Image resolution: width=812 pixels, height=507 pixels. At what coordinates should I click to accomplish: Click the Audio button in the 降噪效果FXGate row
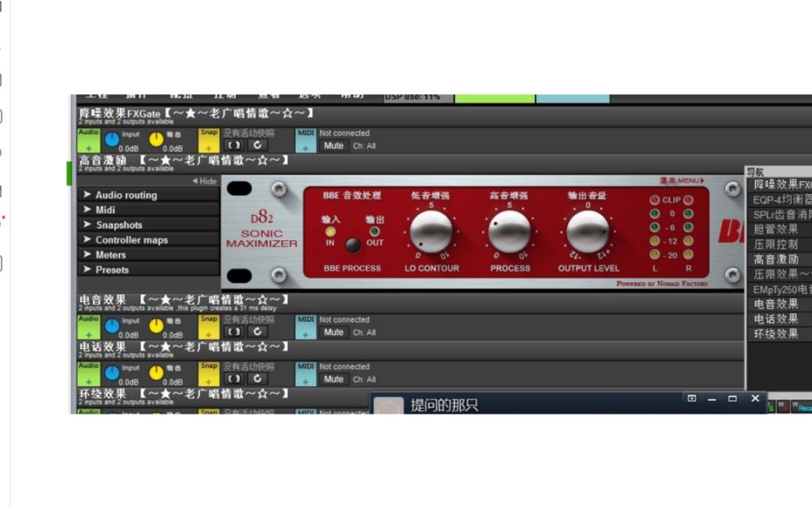(x=89, y=140)
